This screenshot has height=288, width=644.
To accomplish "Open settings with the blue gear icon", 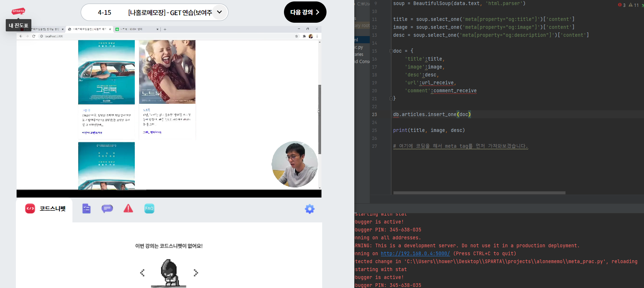I will (310, 209).
